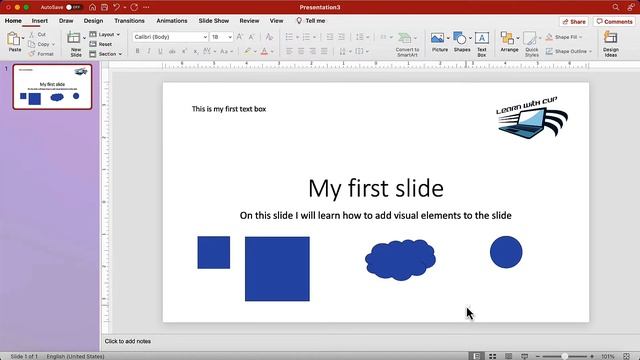The image size is (640, 360).
Task: Click the zoom out minus button
Action: [x=538, y=356]
